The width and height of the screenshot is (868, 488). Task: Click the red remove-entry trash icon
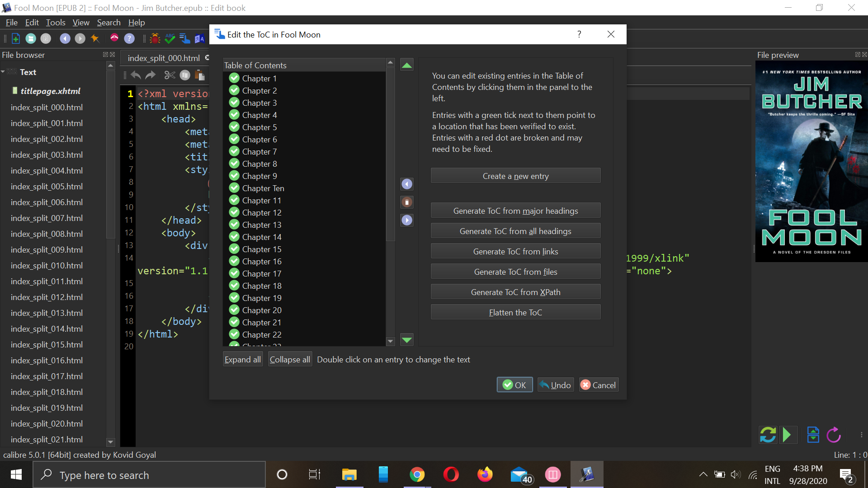406,202
